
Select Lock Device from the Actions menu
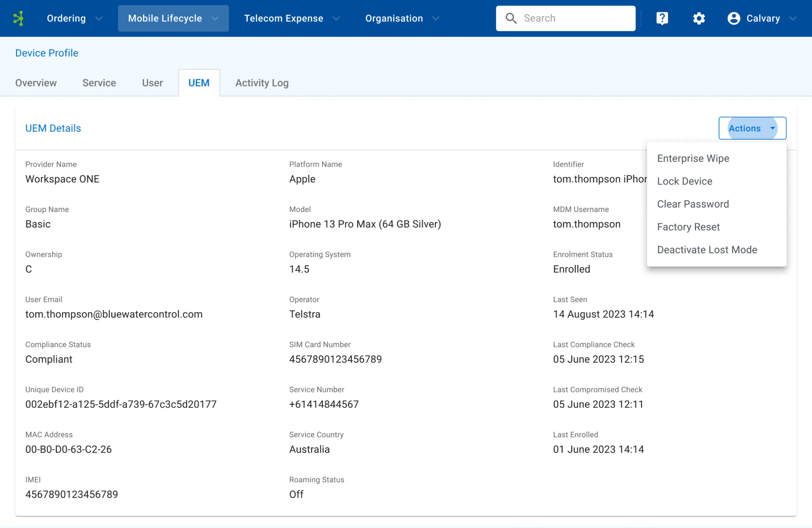pyautogui.click(x=685, y=181)
